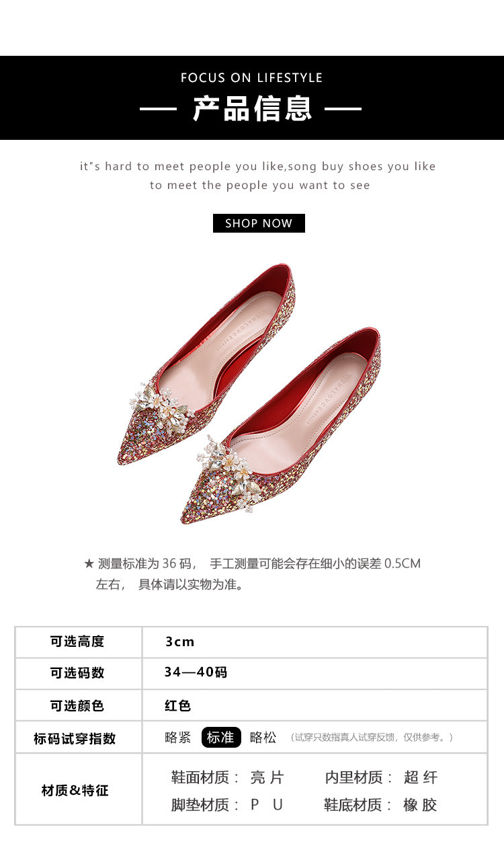Click the 鞋面材质 亮片 entry
504x860 pixels.
coord(228,778)
